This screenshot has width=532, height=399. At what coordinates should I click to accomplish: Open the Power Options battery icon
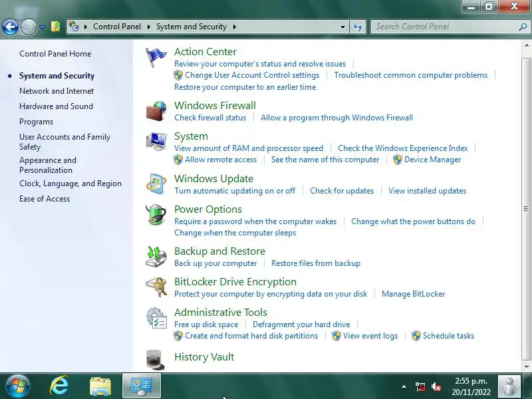156,214
